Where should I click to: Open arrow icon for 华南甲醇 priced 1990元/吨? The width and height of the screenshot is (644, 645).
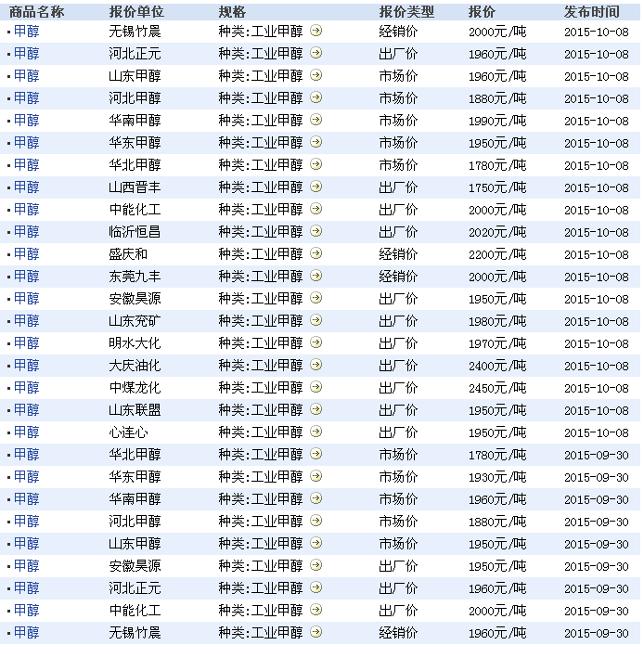point(316,120)
